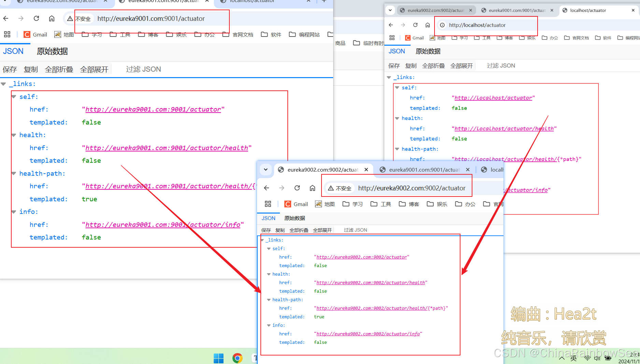The width and height of the screenshot is (640, 364).
Task: Click 全部折叠 in eureka9001 JSON toolbar
Action: [59, 69]
